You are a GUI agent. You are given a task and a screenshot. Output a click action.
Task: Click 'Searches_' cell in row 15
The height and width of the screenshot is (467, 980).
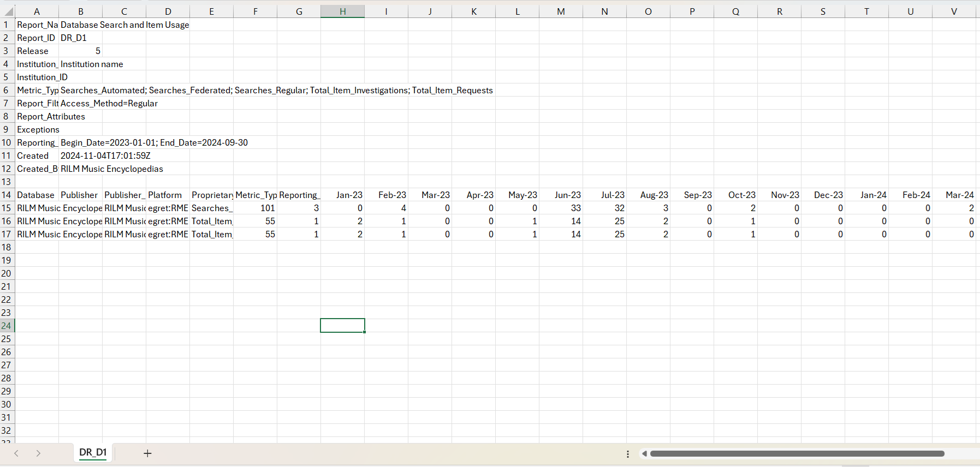211,208
